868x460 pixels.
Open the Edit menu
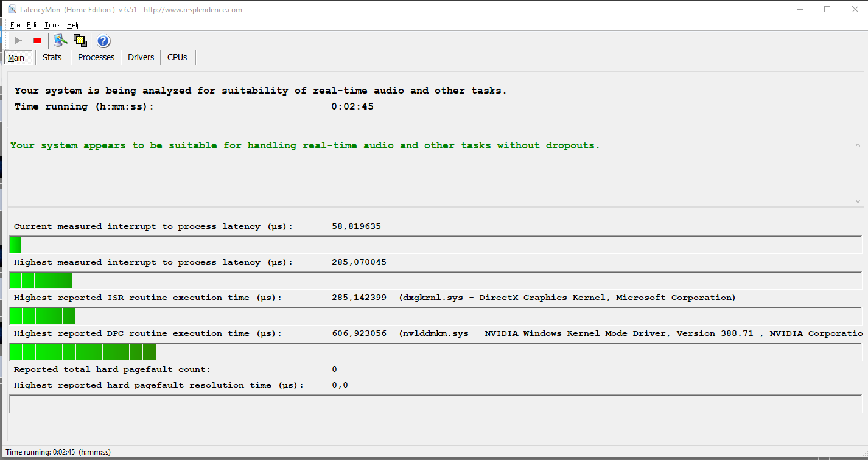tap(32, 25)
